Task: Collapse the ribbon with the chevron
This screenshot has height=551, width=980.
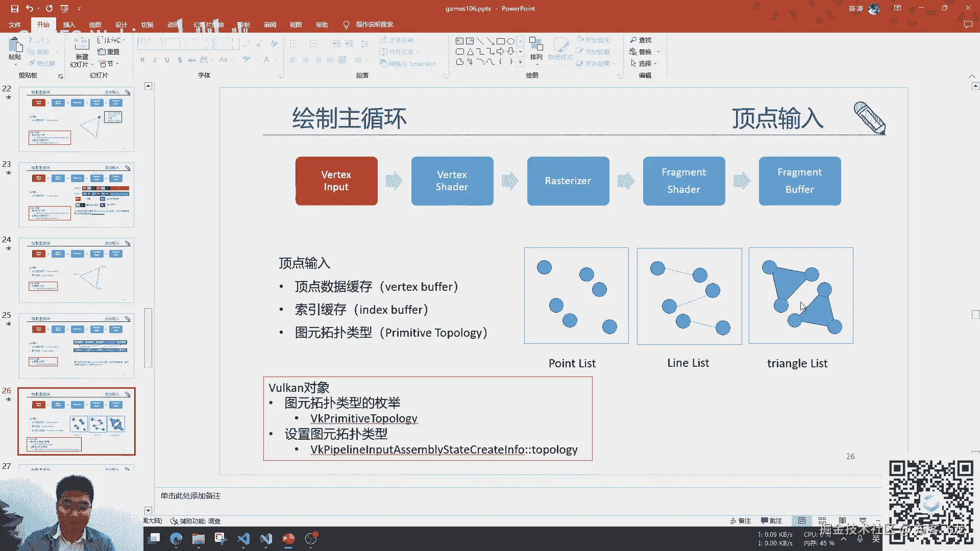Action: 972,76
